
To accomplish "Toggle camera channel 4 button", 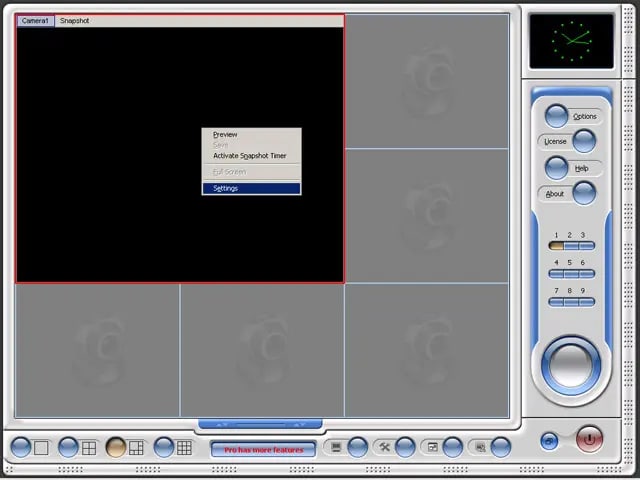I will [556, 273].
